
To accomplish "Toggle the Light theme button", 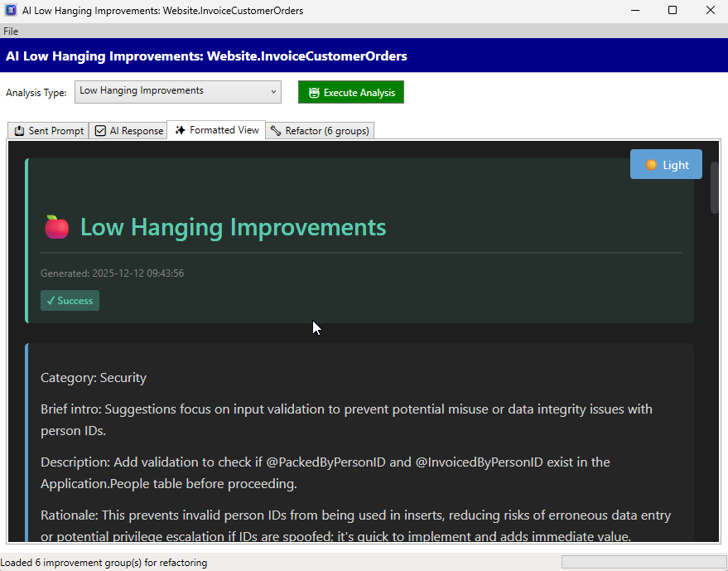I will pyautogui.click(x=666, y=165).
